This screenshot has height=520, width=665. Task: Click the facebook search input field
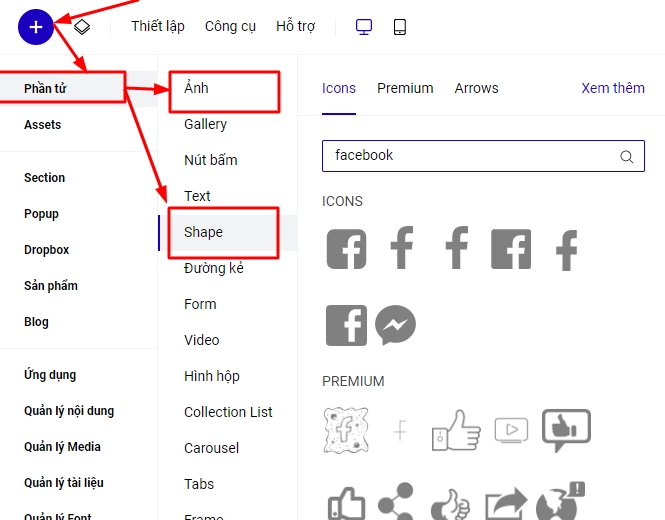pyautogui.click(x=470, y=156)
